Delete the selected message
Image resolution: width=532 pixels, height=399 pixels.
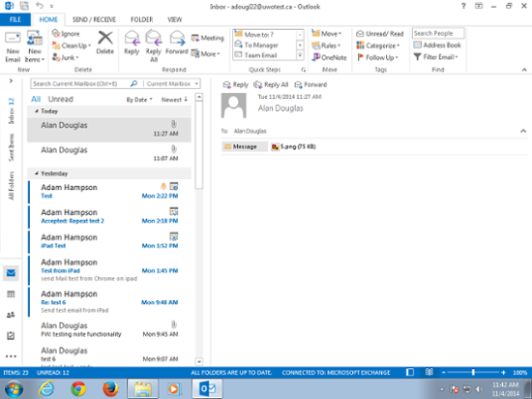pos(104,43)
